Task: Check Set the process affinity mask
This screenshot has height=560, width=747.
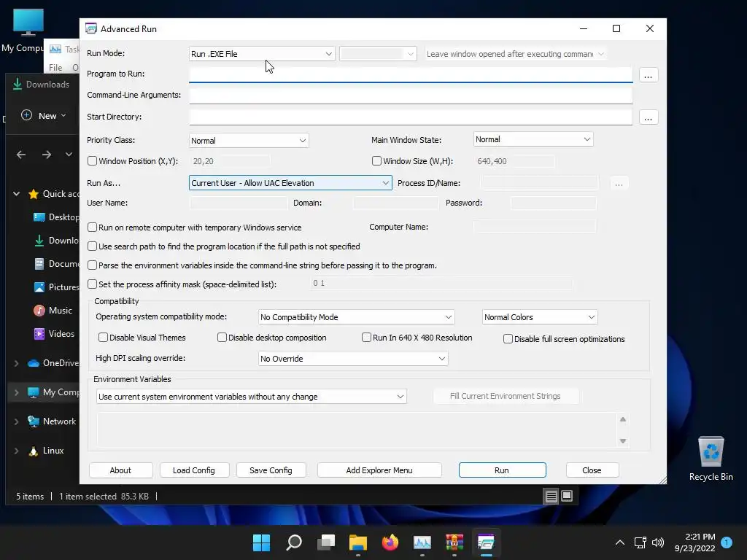Action: [93, 284]
